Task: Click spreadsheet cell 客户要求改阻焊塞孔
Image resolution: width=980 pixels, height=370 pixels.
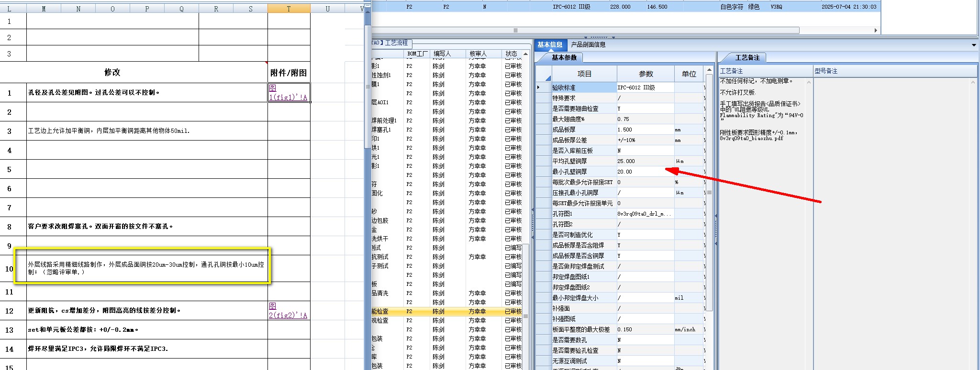Action: pyautogui.click(x=147, y=226)
